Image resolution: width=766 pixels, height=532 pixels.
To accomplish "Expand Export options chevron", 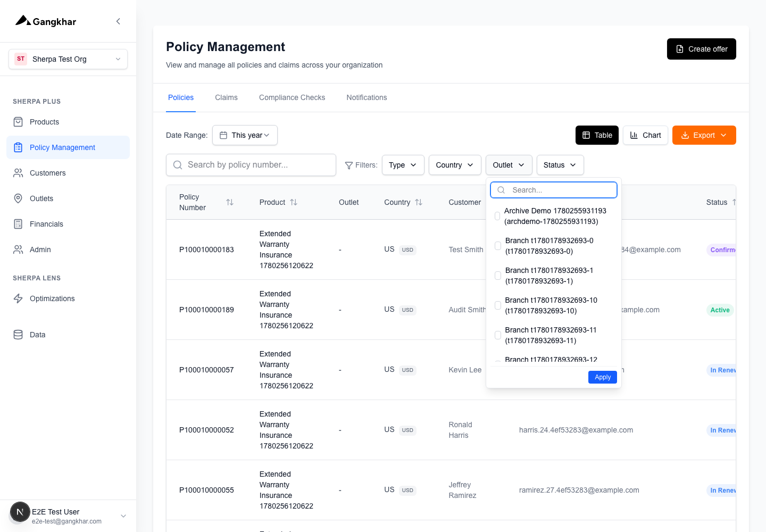I will point(723,135).
